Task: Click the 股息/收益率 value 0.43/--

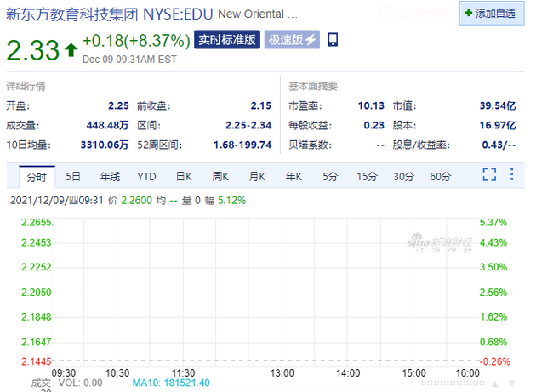Action: coord(499,145)
